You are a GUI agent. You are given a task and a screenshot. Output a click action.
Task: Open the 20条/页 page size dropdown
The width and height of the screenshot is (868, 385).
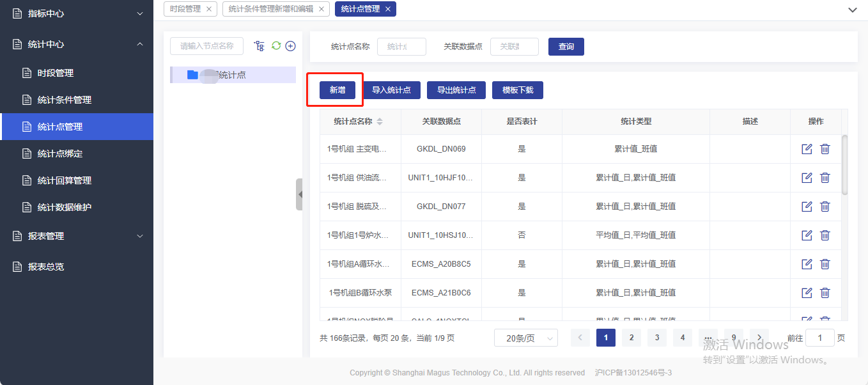(x=525, y=338)
